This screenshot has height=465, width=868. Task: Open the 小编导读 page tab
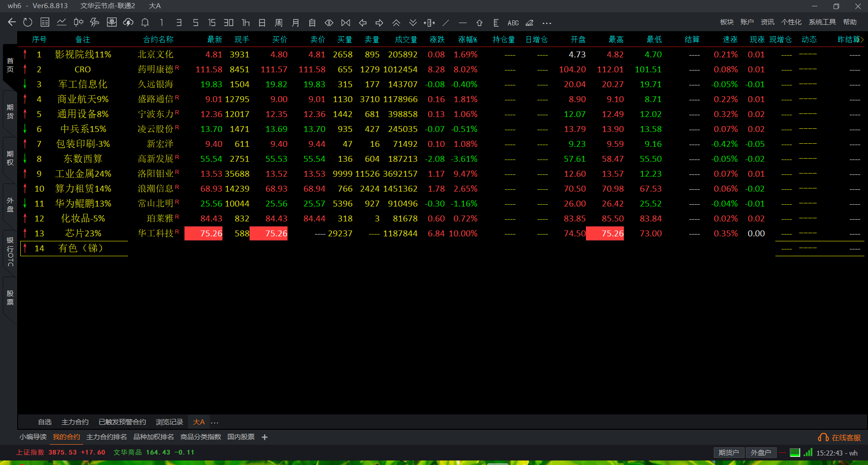tap(33, 437)
